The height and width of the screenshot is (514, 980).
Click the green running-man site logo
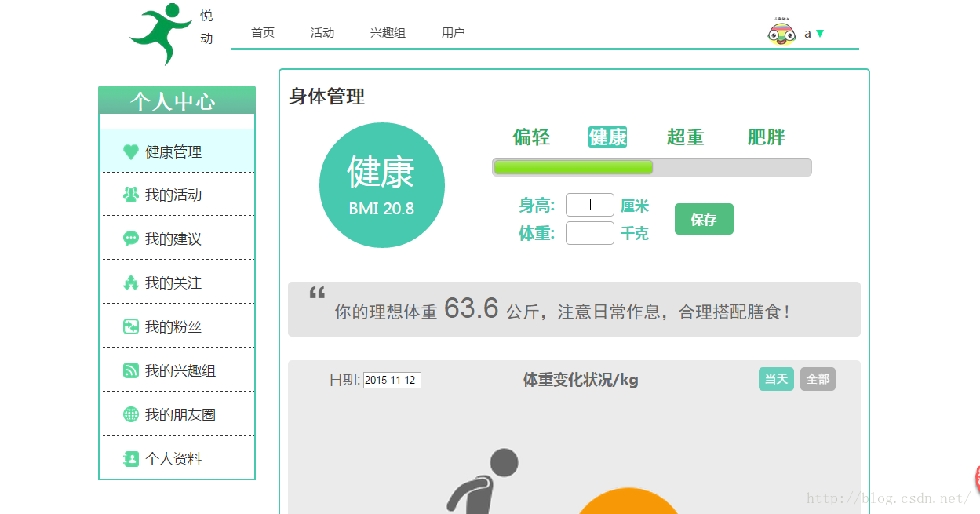click(161, 34)
